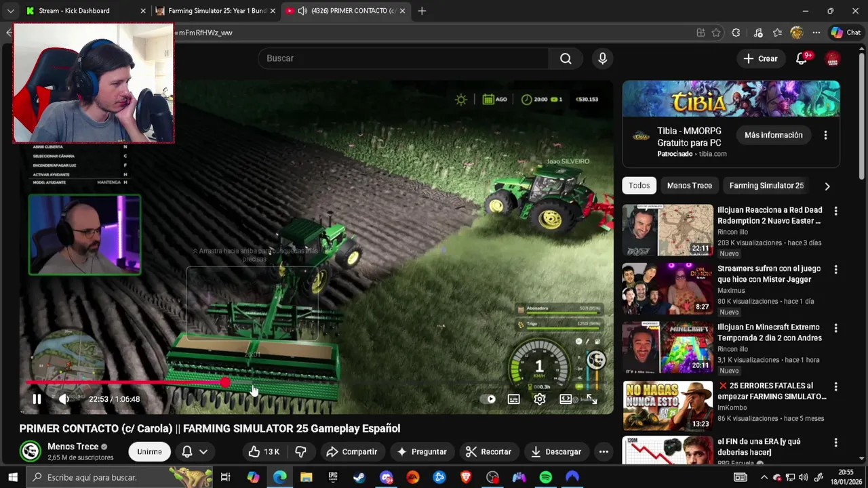Click Más información on the Tibia ad
Image resolution: width=868 pixels, height=488 pixels.
point(773,135)
